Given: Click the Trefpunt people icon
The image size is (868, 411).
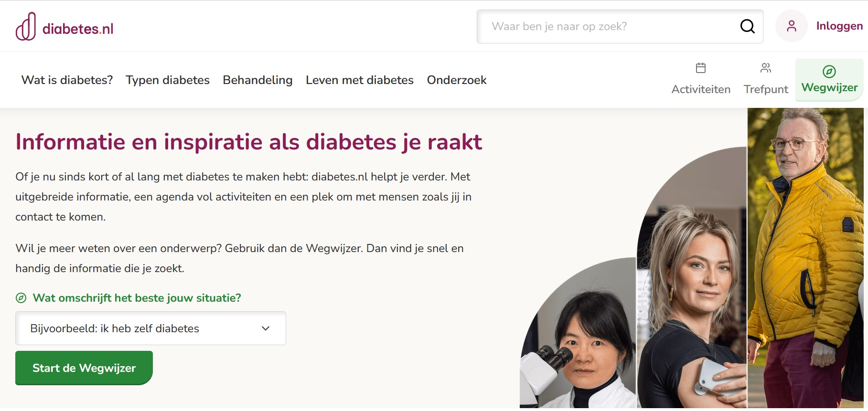Looking at the screenshot, I should (766, 68).
